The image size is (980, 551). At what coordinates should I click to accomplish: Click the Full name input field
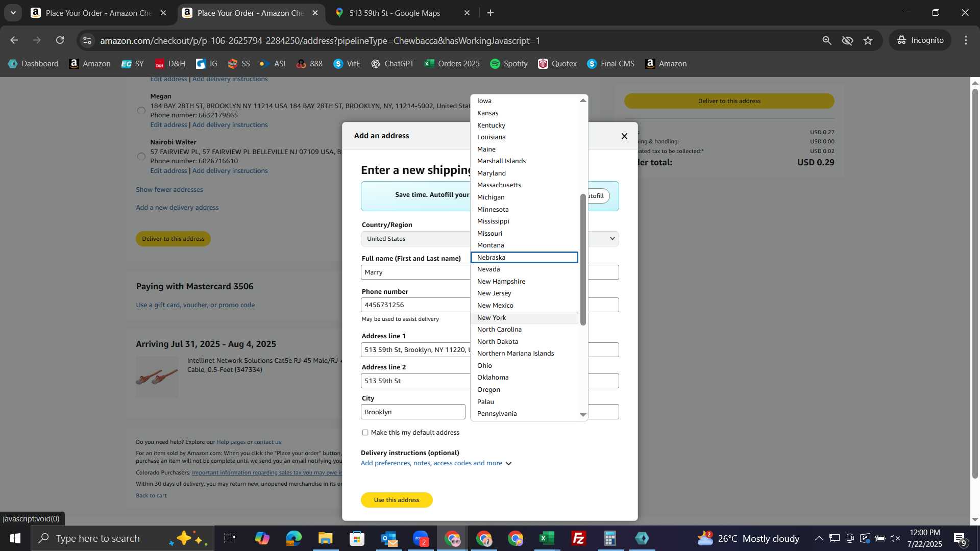tap(490, 272)
